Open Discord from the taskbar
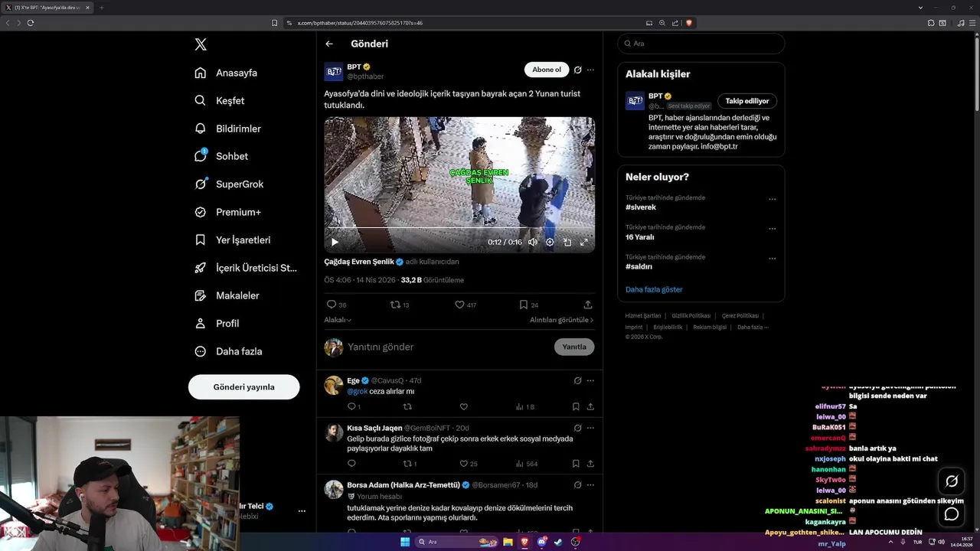The width and height of the screenshot is (980, 551). [541, 542]
